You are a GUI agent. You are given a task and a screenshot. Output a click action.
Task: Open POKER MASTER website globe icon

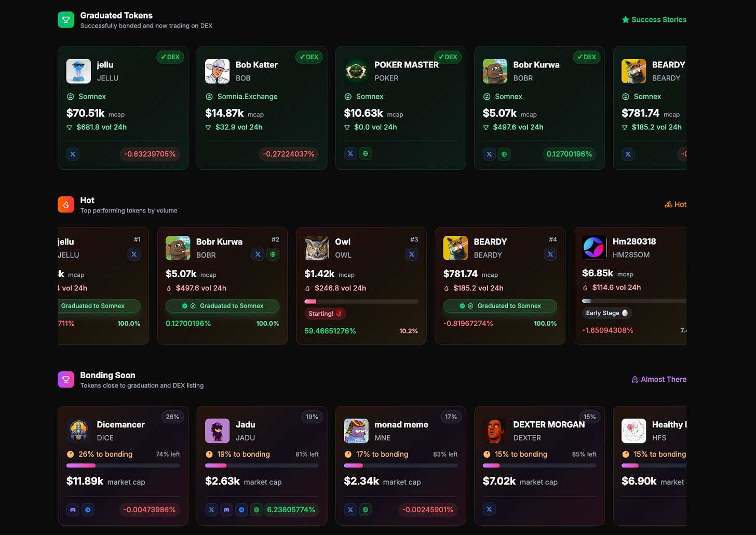coord(366,153)
